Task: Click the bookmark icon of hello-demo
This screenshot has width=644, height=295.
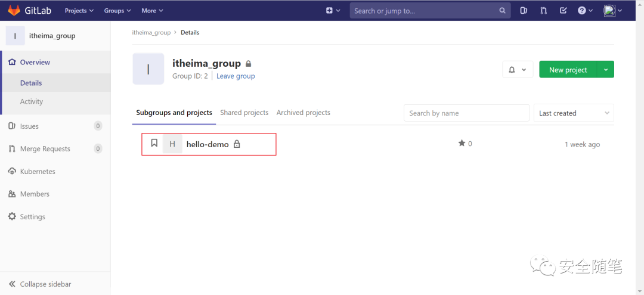Action: click(x=154, y=143)
